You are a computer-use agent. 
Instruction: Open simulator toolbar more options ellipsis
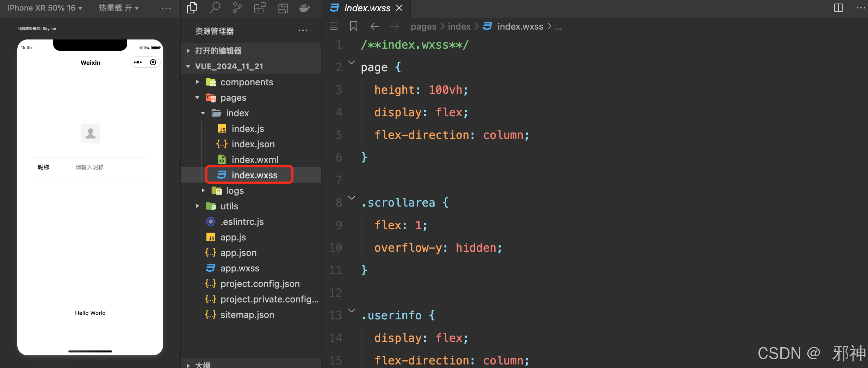(x=166, y=8)
